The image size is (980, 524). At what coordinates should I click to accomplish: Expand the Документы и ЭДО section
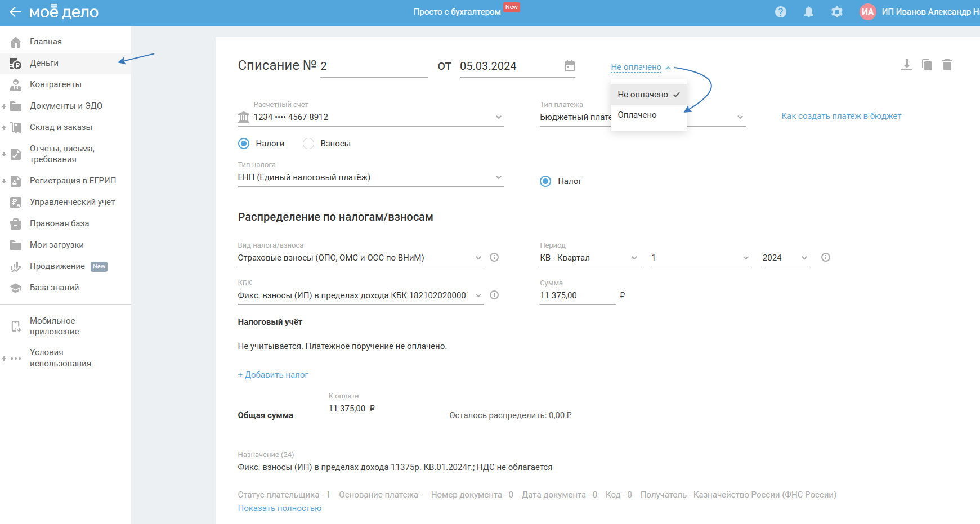pos(4,106)
